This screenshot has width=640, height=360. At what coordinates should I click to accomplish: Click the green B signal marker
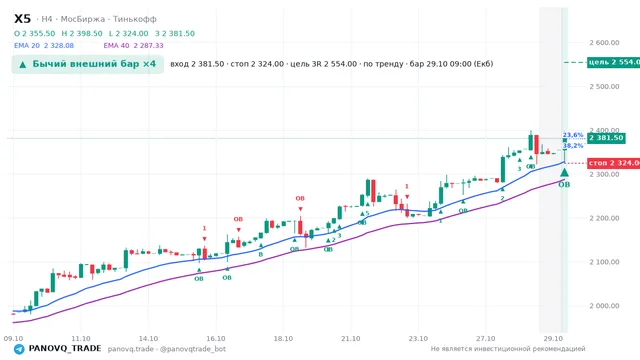[x=261, y=254]
